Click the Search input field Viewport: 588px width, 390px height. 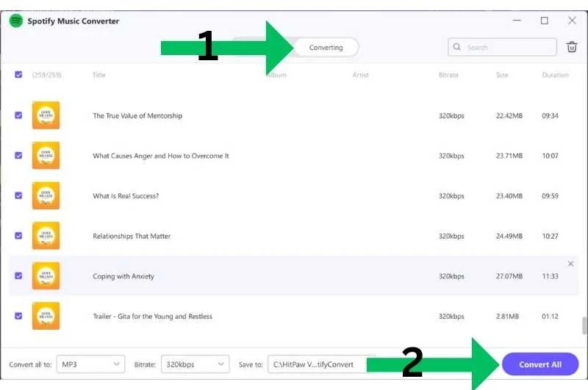509,48
